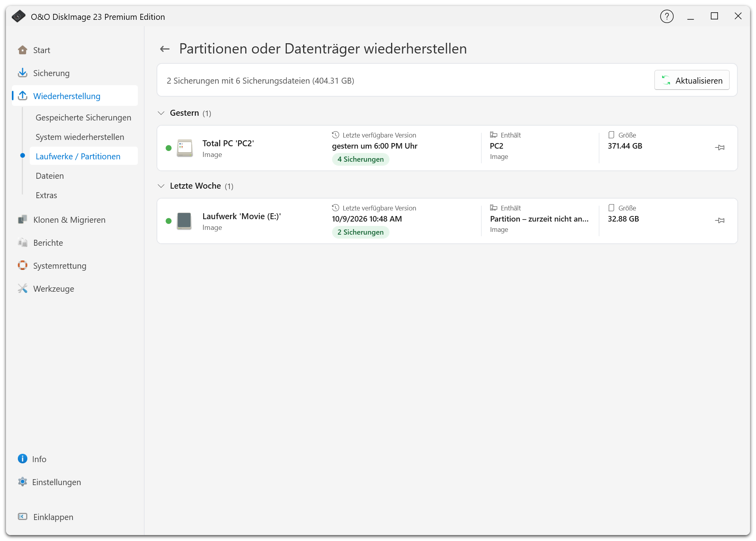Pin the Total PC 'PC2' backup
Image resolution: width=756 pixels, height=541 pixels.
pos(720,147)
